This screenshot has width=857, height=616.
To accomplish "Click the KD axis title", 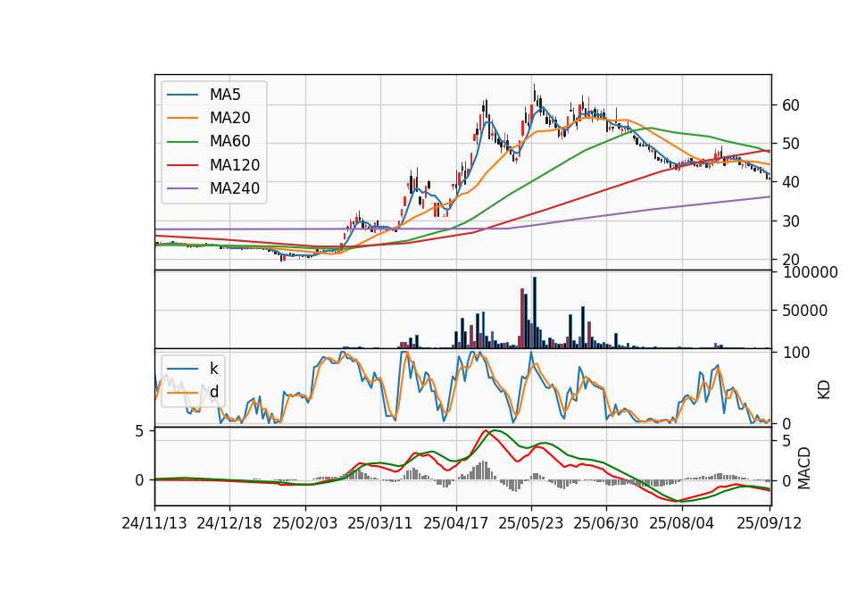I will click(x=824, y=390).
